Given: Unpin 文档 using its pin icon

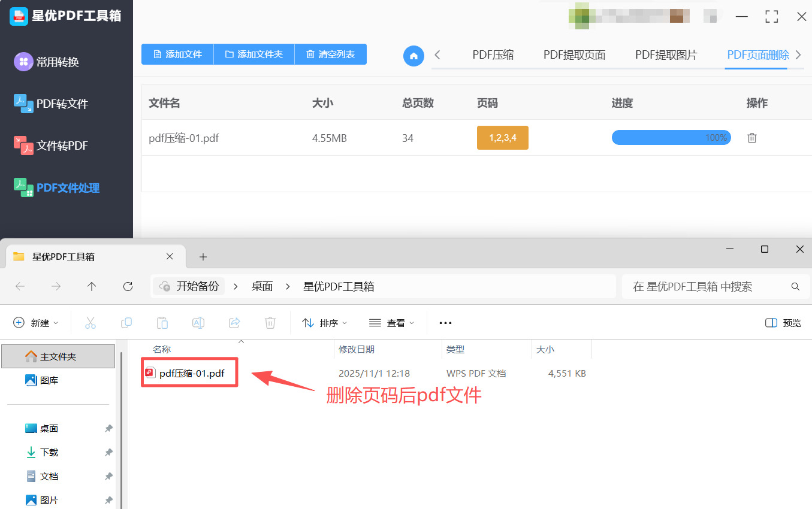Looking at the screenshot, I should tap(108, 476).
